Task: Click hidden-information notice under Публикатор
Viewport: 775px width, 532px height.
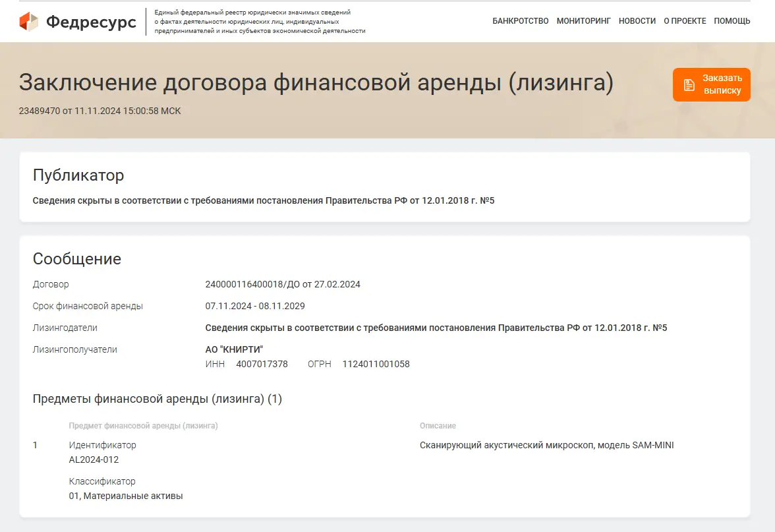Action: pos(264,200)
